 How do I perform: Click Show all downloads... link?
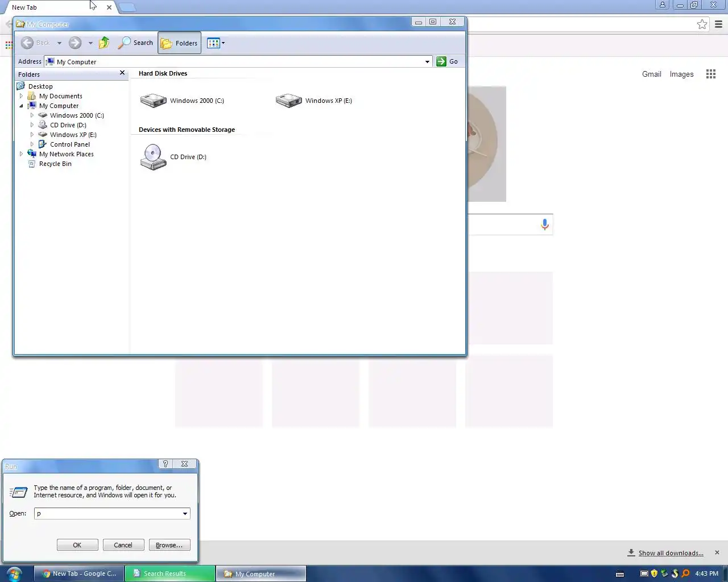pos(671,553)
